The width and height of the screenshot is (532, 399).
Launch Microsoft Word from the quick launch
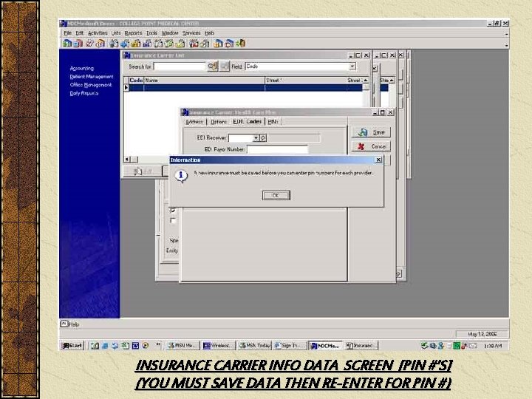point(135,346)
